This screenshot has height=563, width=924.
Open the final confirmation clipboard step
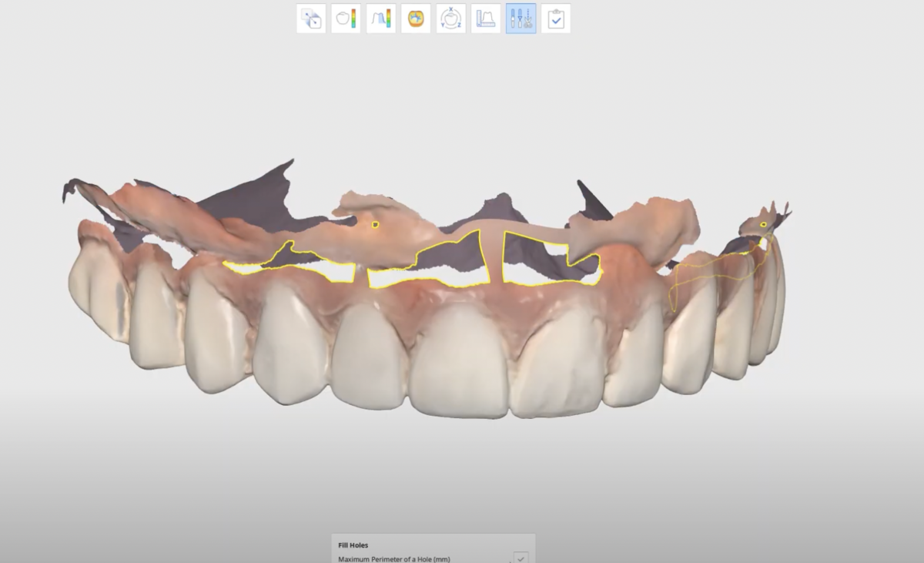tap(555, 18)
